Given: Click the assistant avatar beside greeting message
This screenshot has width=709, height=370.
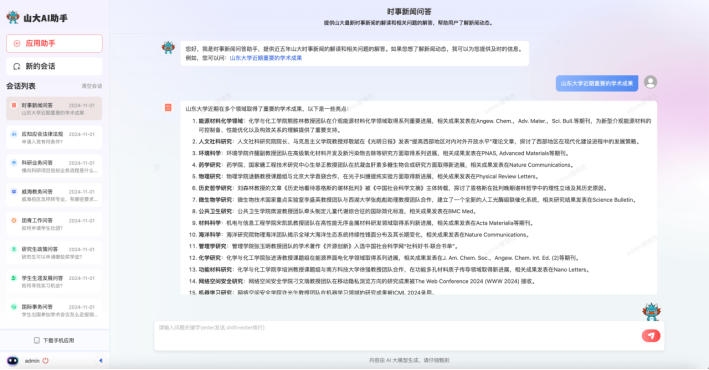Looking at the screenshot, I should pos(168,47).
